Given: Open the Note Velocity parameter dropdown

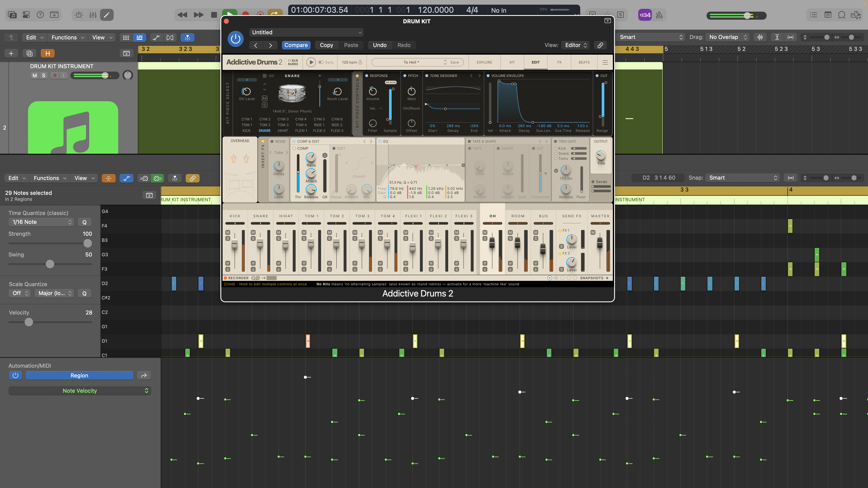Looking at the screenshot, I should pos(80,391).
